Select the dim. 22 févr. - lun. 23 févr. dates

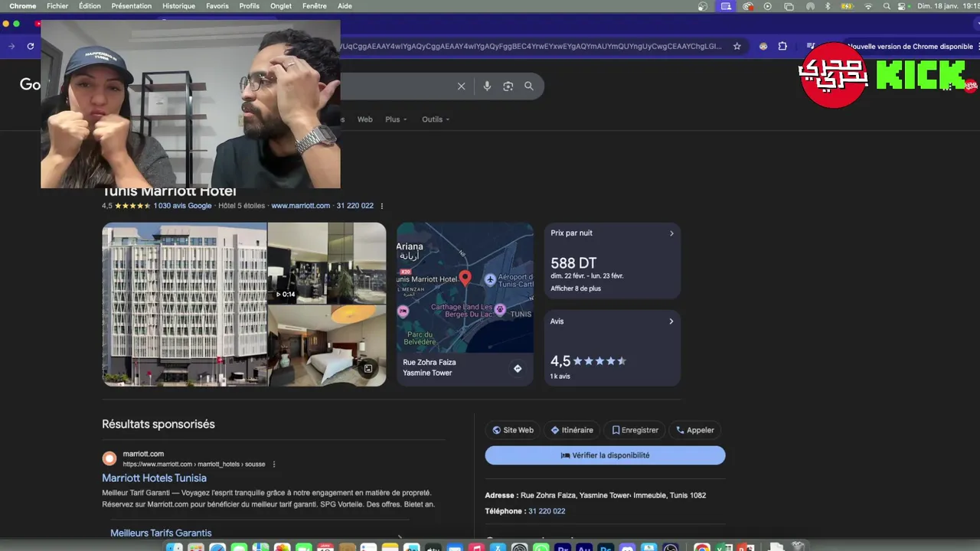coord(587,275)
